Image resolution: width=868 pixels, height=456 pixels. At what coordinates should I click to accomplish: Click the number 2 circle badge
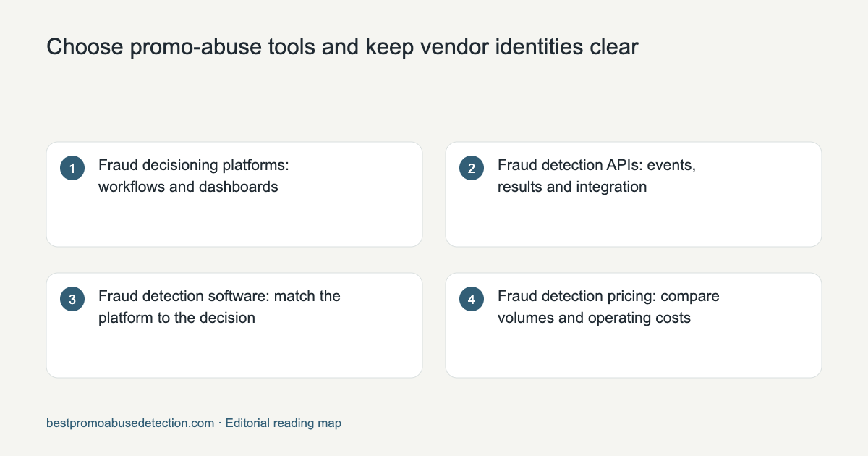(472, 169)
